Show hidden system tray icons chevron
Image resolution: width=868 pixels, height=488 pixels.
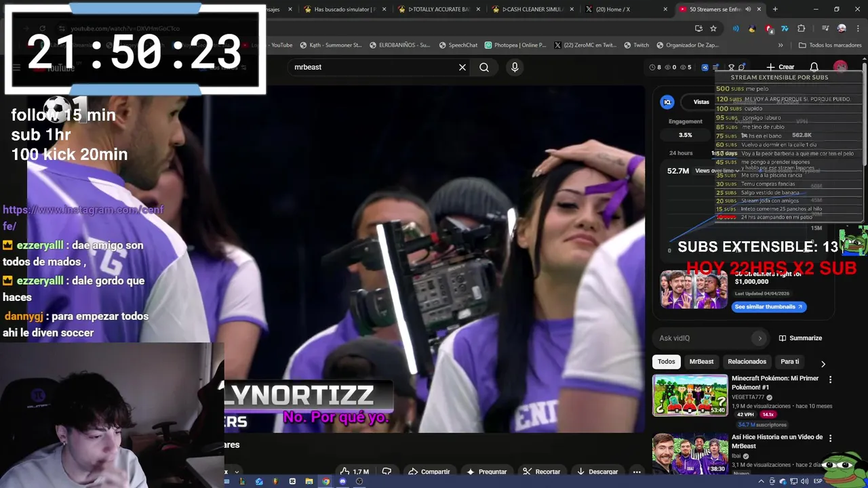click(x=762, y=481)
